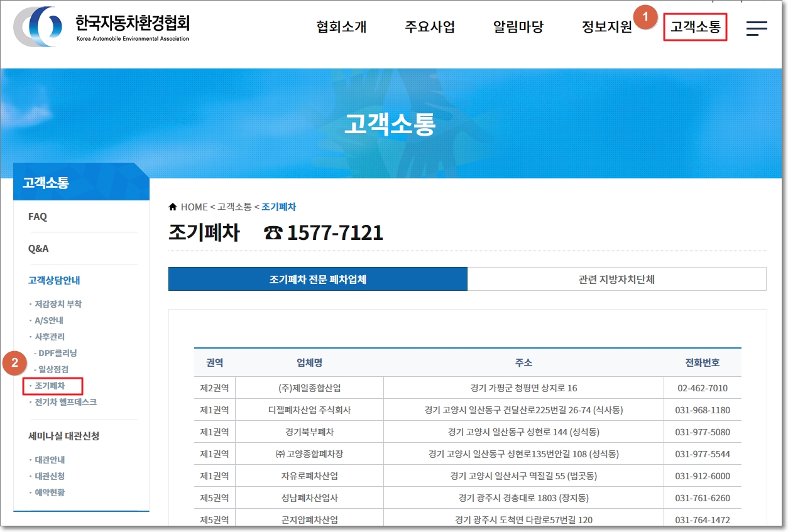Open A/S안내 sidebar link
The image size is (788, 532).
49,320
